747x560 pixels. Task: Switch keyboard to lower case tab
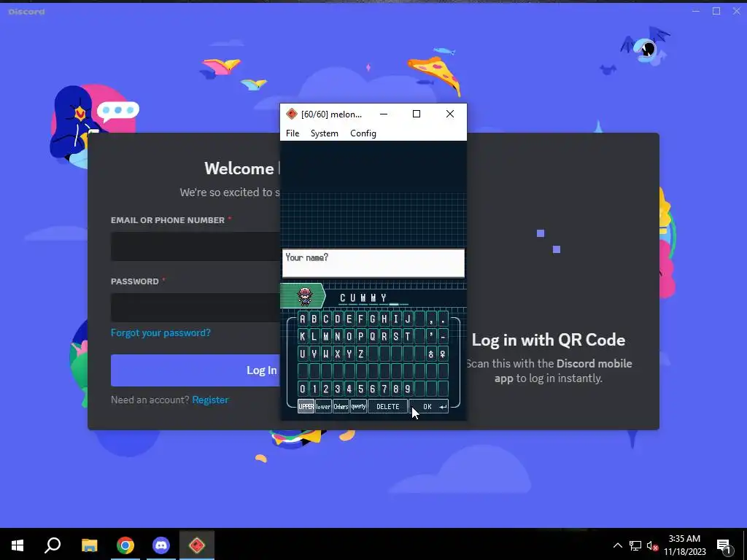coord(323,406)
